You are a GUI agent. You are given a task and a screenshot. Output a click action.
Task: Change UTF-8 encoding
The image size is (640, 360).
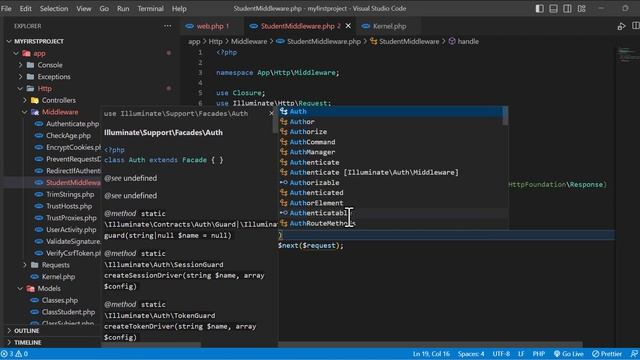click(x=501, y=354)
